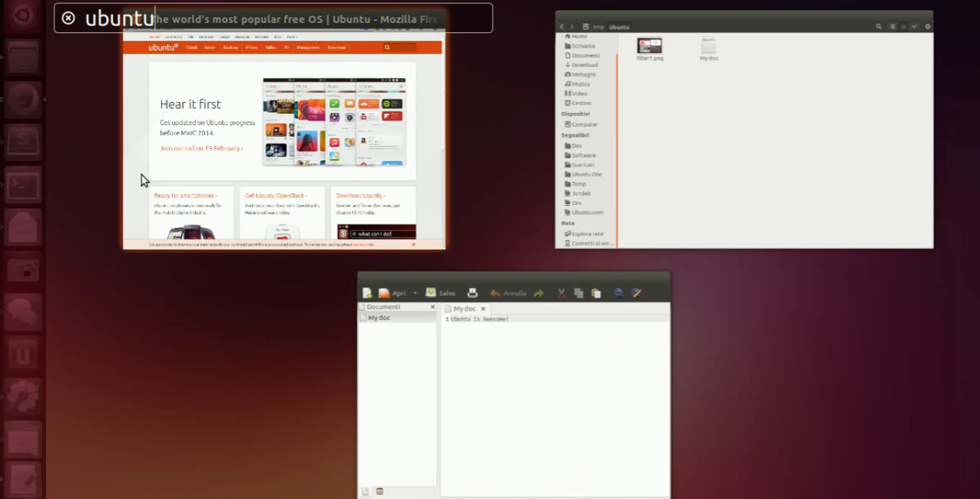Click the 'tmp' path segment in Files
Image resolution: width=980 pixels, height=499 pixels.
pos(598,27)
